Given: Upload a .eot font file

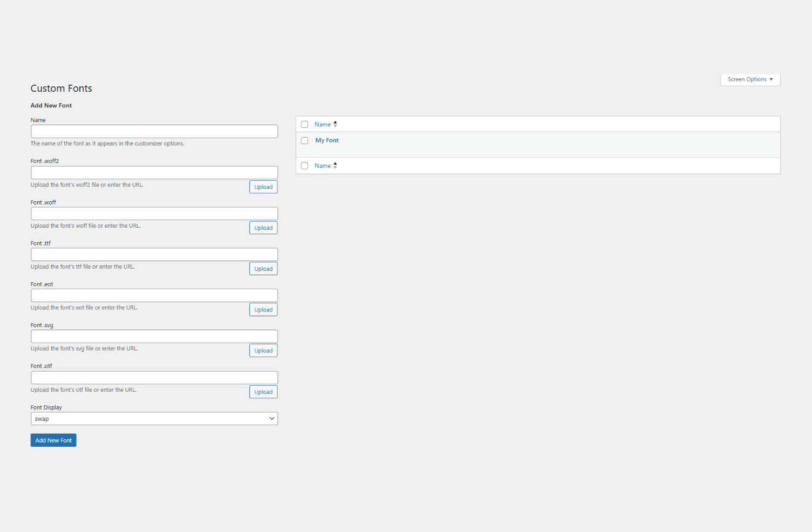Looking at the screenshot, I should (263, 310).
